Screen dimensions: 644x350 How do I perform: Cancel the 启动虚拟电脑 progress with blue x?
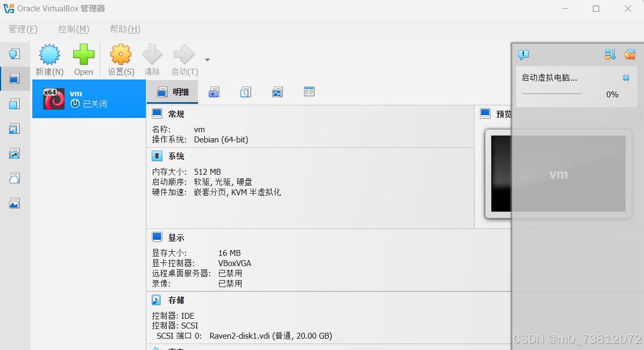626,77
